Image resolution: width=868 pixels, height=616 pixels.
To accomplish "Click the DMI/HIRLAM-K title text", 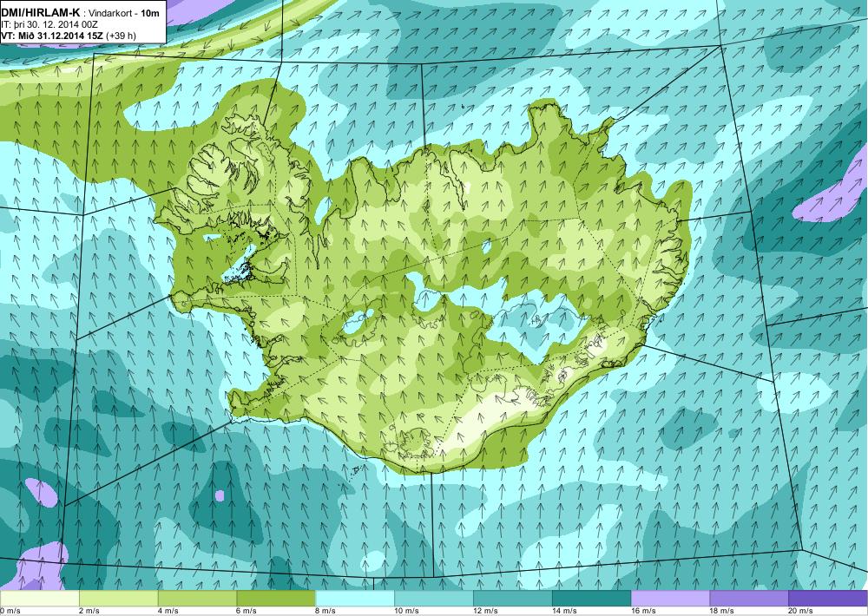I will tap(41, 11).
